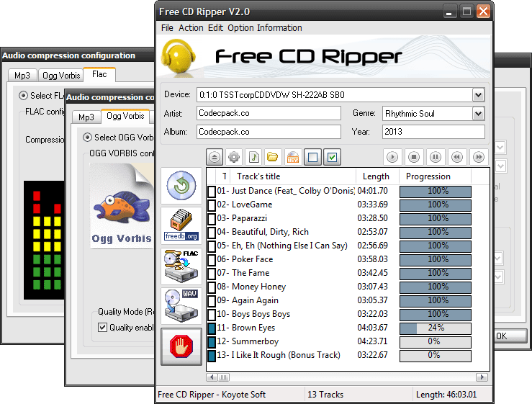This screenshot has height=404, width=532.
Task: Select the track row 10- Boys Boys Boys
Action: click(x=340, y=315)
